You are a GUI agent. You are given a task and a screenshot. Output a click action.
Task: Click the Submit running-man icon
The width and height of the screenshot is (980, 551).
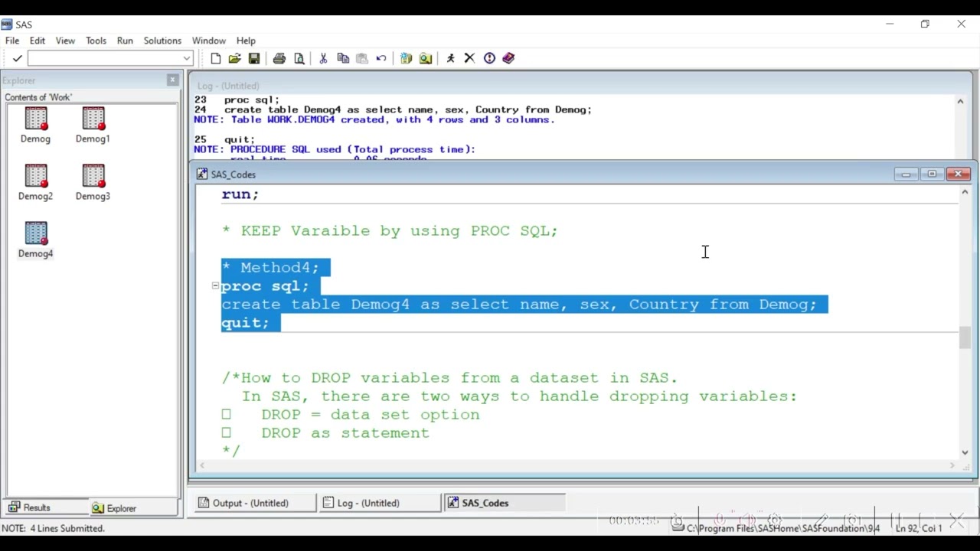[450, 58]
